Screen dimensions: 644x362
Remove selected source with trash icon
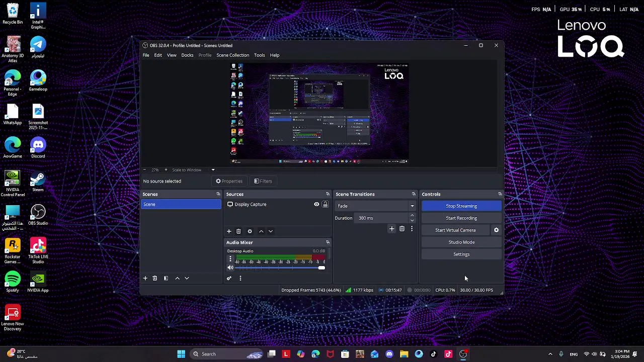(x=238, y=231)
